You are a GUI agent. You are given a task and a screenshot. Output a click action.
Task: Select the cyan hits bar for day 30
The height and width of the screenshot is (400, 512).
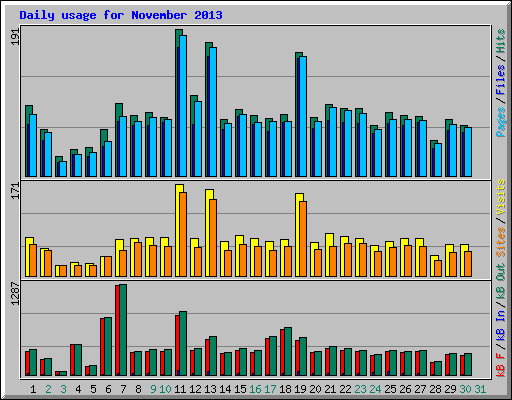(x=468, y=152)
